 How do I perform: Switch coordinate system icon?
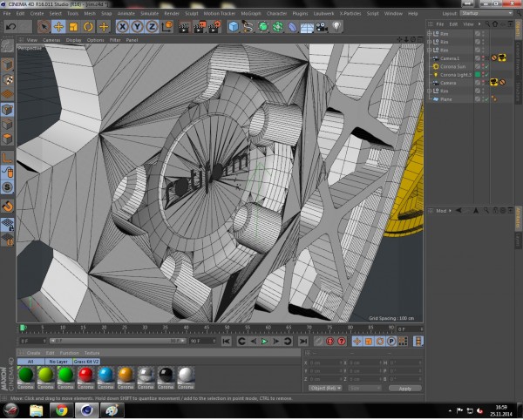pyautogui.click(x=167, y=27)
